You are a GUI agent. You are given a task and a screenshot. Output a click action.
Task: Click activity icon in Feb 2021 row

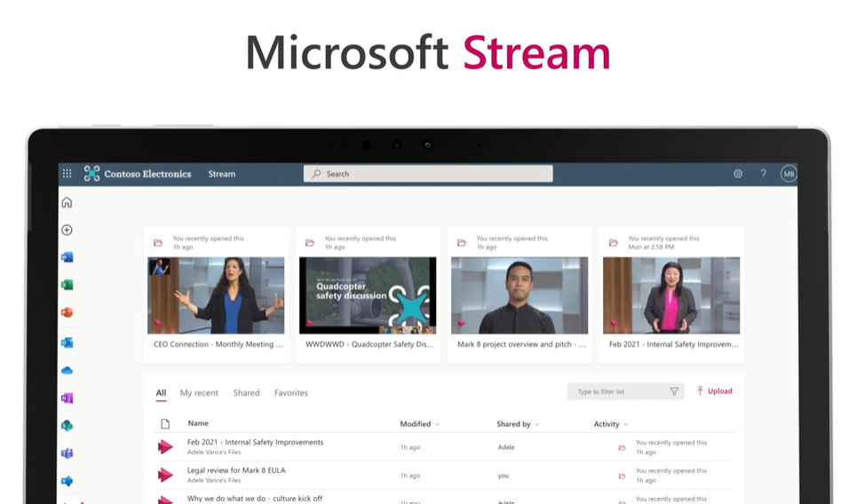pos(622,448)
